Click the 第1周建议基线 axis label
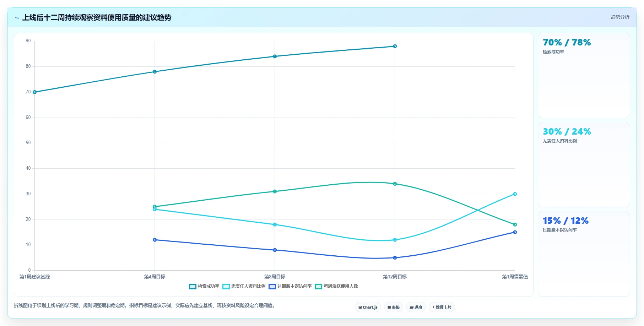Image resolution: width=644 pixels, height=326 pixels. pyautogui.click(x=34, y=277)
